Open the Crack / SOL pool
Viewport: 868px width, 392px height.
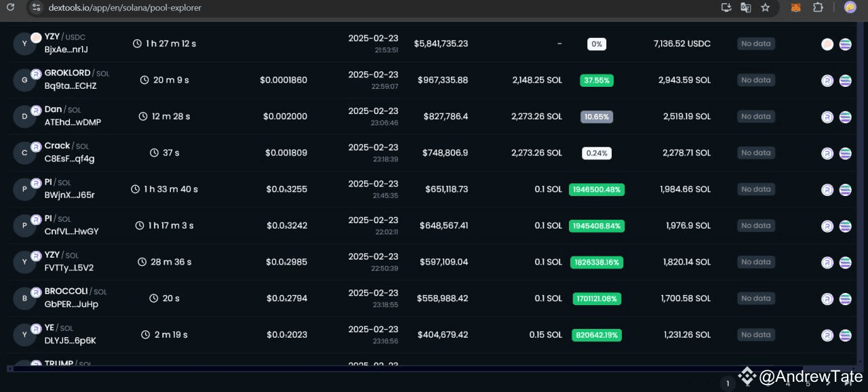66,146
